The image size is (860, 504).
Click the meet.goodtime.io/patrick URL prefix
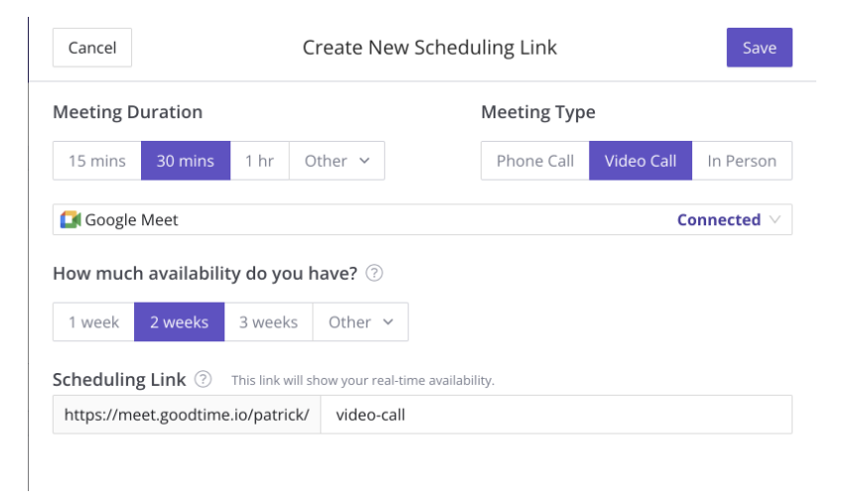pos(187,415)
